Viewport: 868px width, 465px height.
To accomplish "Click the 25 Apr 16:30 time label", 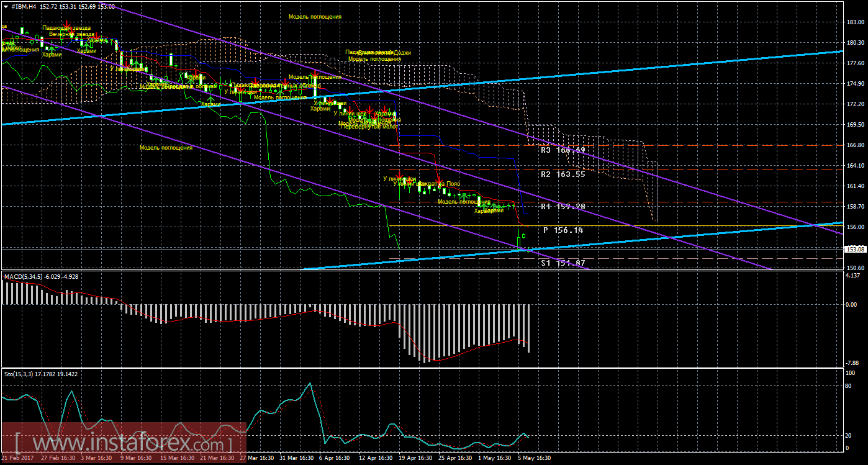I will click(x=455, y=458).
